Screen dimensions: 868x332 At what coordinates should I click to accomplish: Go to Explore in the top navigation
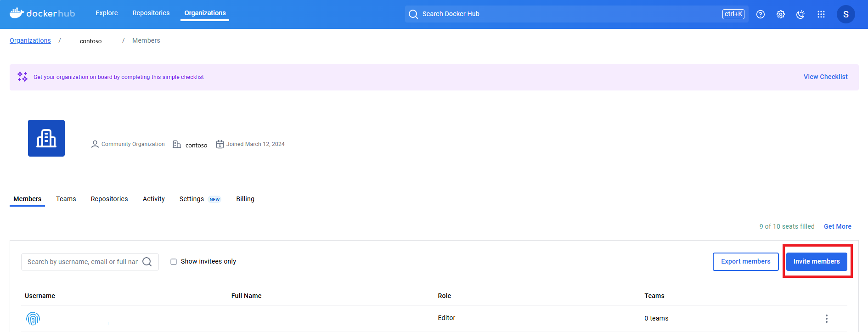click(x=107, y=13)
